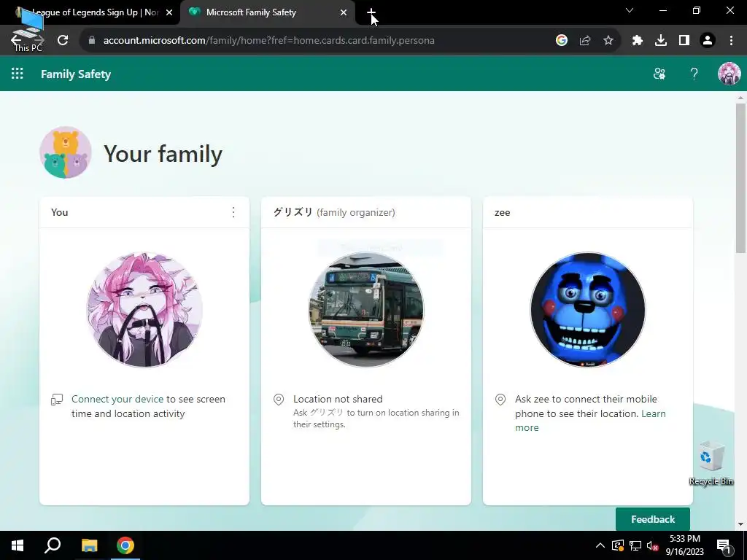Screen dimensions: 747x560
Task: Open the three-dot menu on You card
Action: pyautogui.click(x=233, y=212)
